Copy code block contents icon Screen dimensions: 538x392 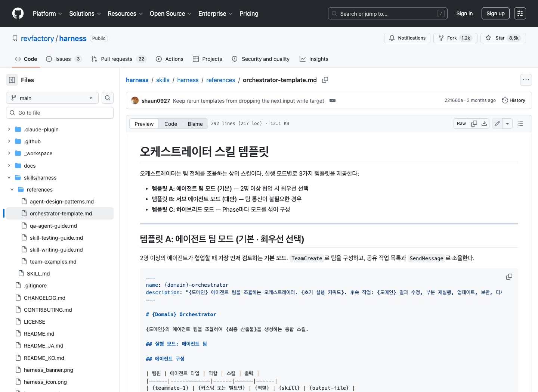(x=509, y=277)
